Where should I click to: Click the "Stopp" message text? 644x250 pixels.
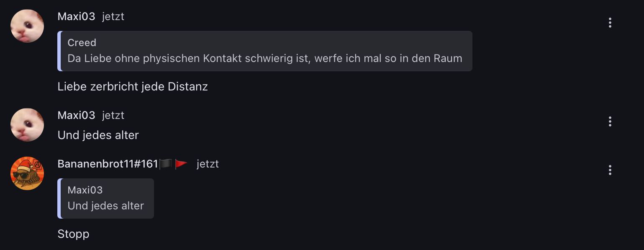pos(73,234)
